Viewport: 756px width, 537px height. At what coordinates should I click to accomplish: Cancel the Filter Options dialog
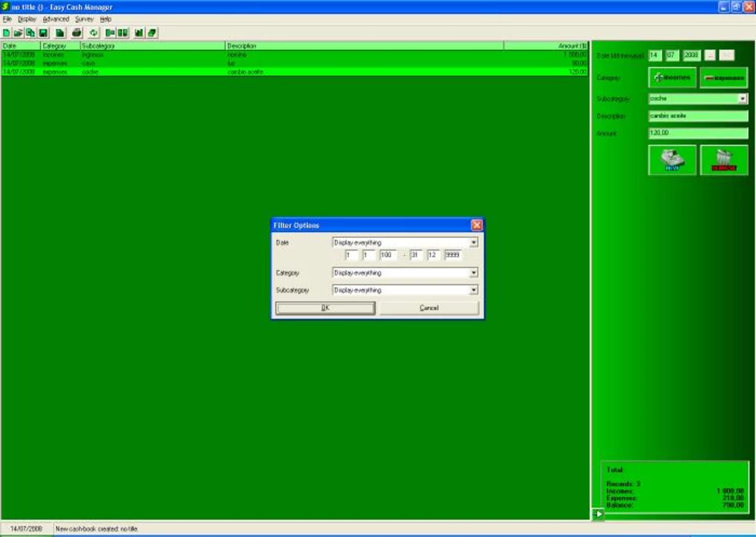[x=430, y=307]
